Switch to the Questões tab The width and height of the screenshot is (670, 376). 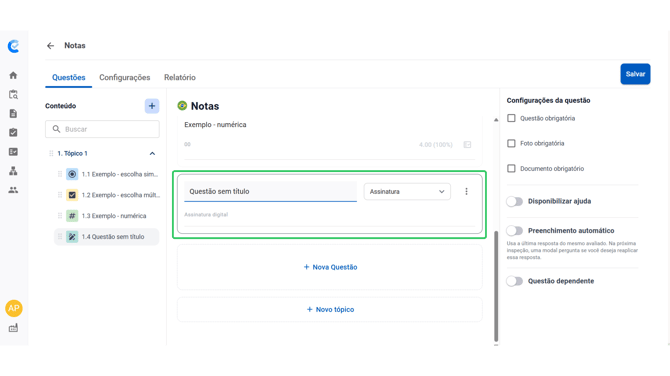(x=69, y=77)
